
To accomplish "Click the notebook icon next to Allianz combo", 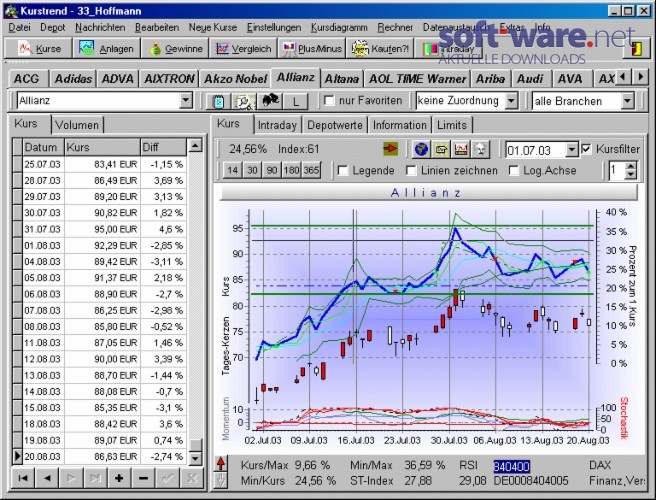I will [218, 101].
